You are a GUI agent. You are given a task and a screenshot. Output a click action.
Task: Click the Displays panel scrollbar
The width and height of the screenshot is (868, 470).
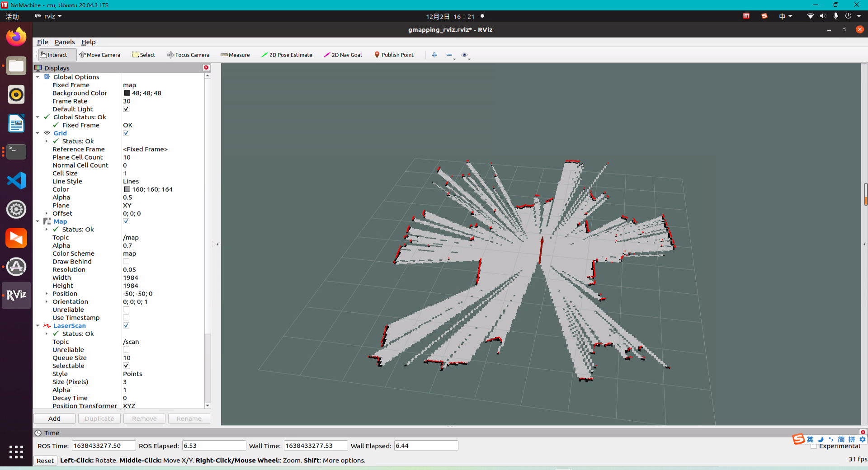208,206
